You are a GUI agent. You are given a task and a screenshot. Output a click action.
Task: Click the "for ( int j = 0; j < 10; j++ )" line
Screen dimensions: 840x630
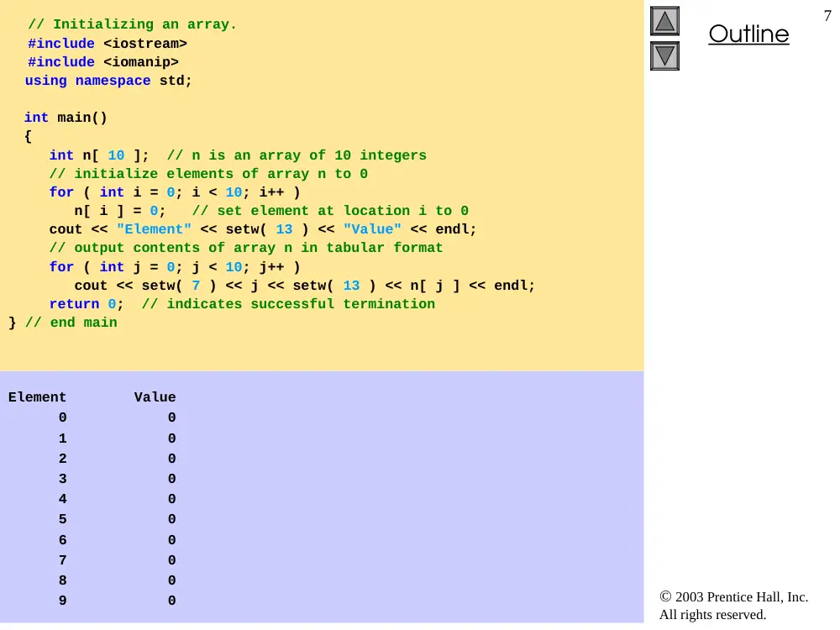click(x=175, y=267)
